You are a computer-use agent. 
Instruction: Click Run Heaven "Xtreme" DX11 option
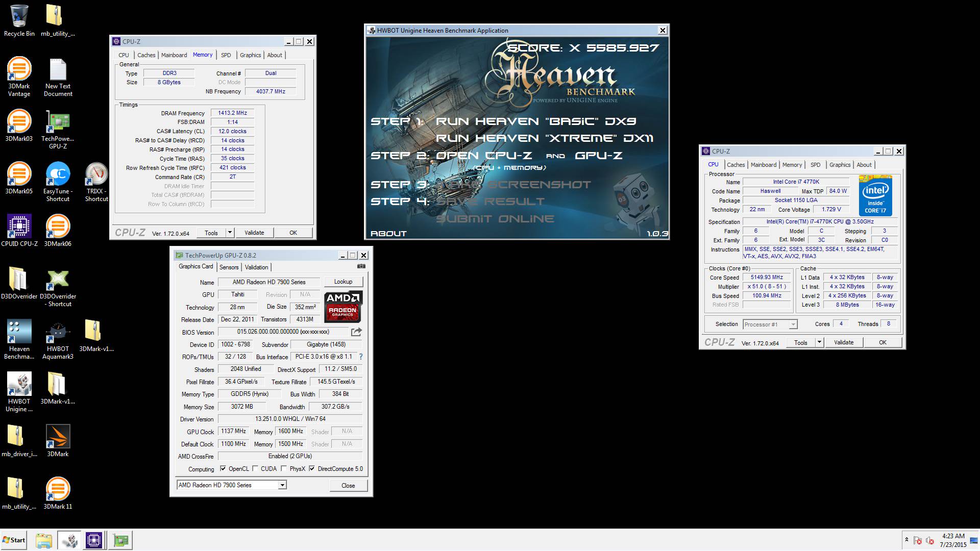(x=544, y=138)
